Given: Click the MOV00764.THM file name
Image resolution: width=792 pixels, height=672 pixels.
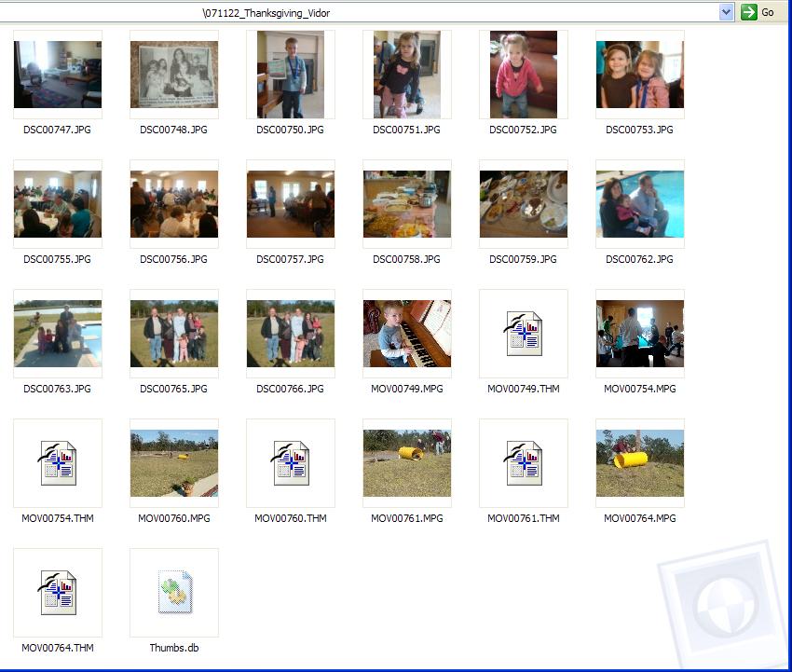Looking at the screenshot, I should click(58, 648).
